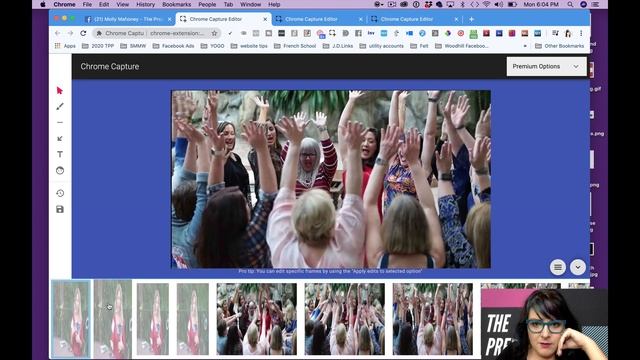
Task: Open the Facebook Ads bookmark folder
Action: click(173, 46)
